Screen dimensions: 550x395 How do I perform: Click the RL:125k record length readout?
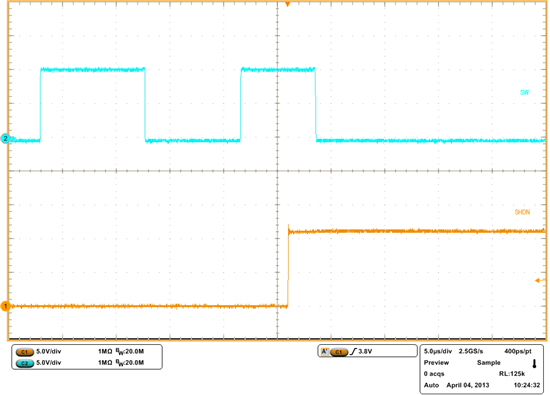512,374
